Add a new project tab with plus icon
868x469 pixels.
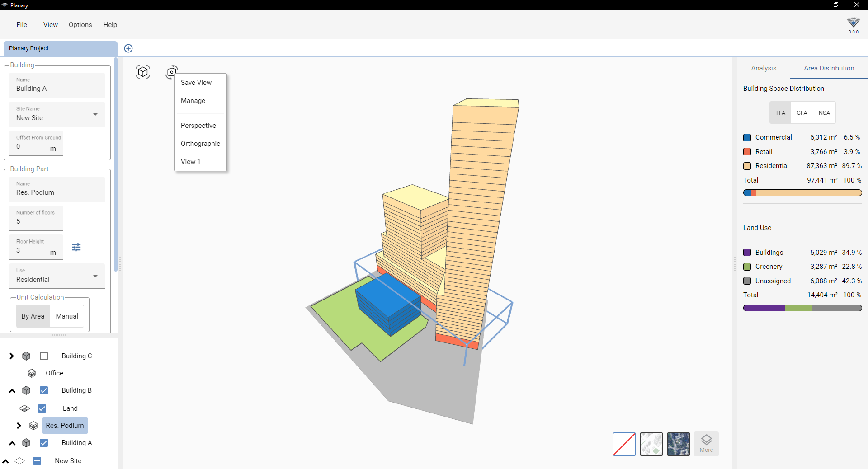click(128, 48)
